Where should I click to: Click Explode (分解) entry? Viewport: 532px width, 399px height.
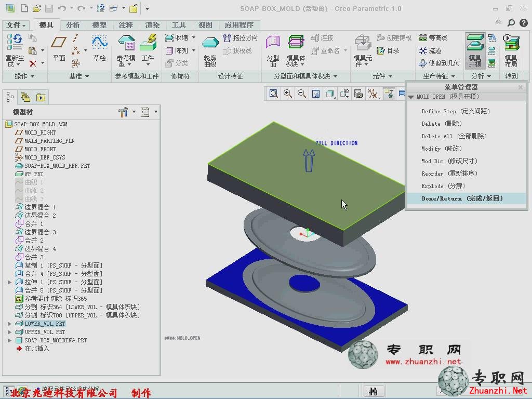(443, 186)
